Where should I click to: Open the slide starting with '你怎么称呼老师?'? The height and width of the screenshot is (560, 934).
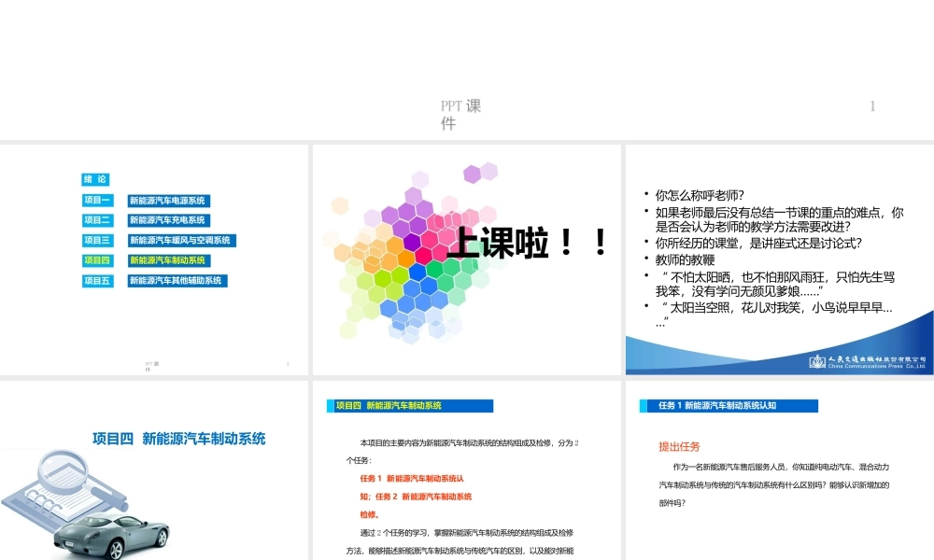780,259
